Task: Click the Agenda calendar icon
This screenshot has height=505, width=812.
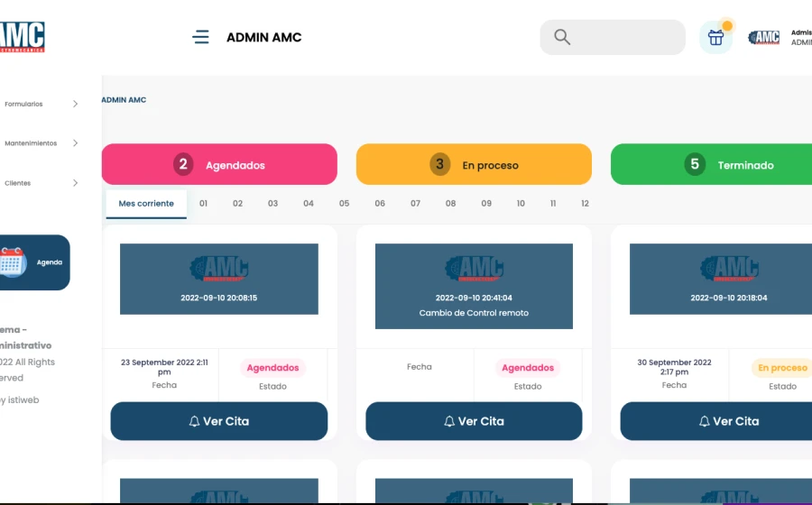Action: point(13,262)
